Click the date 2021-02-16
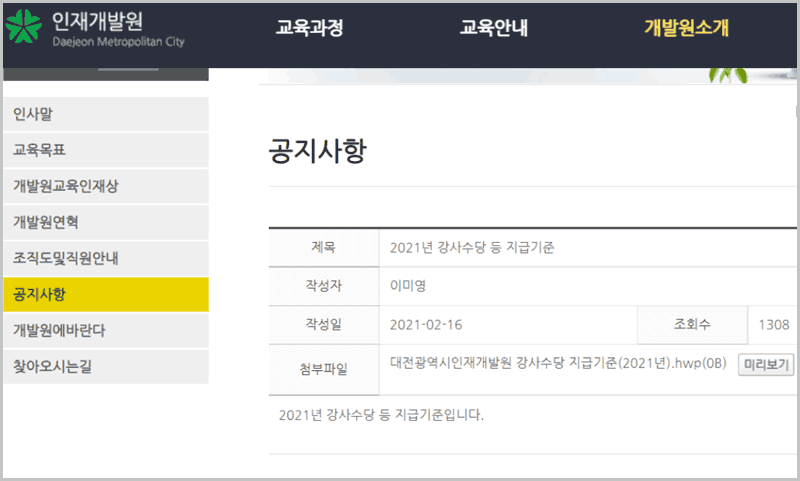This screenshot has height=481, width=800. coord(426,325)
